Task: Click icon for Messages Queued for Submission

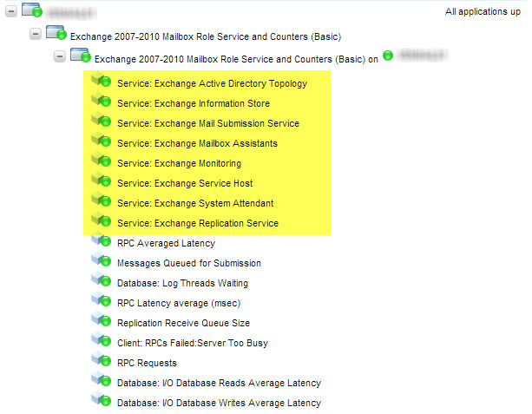Action: 102,260
